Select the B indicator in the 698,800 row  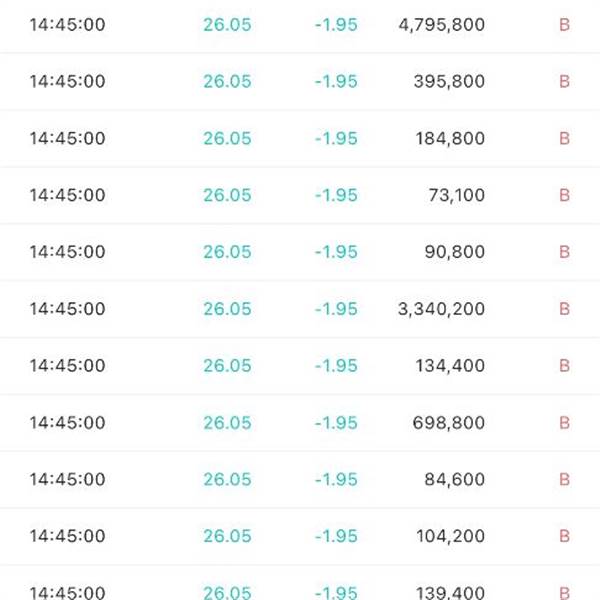(564, 423)
